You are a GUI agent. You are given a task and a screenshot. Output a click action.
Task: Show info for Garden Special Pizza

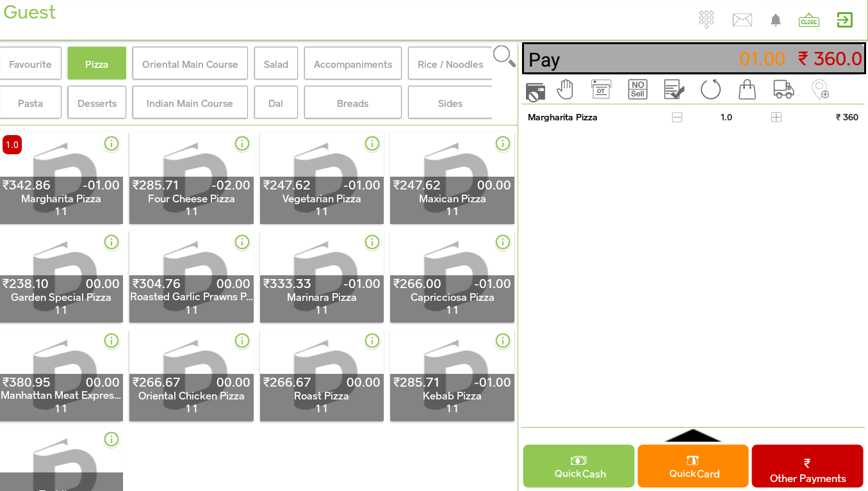[x=111, y=242]
